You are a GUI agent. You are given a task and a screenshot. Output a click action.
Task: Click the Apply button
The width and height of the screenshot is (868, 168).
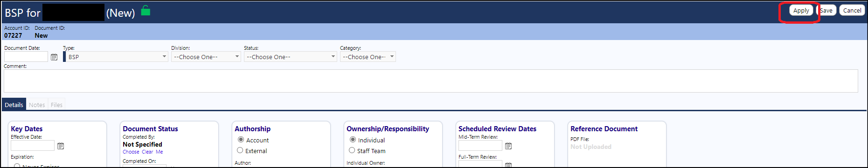[x=801, y=10]
